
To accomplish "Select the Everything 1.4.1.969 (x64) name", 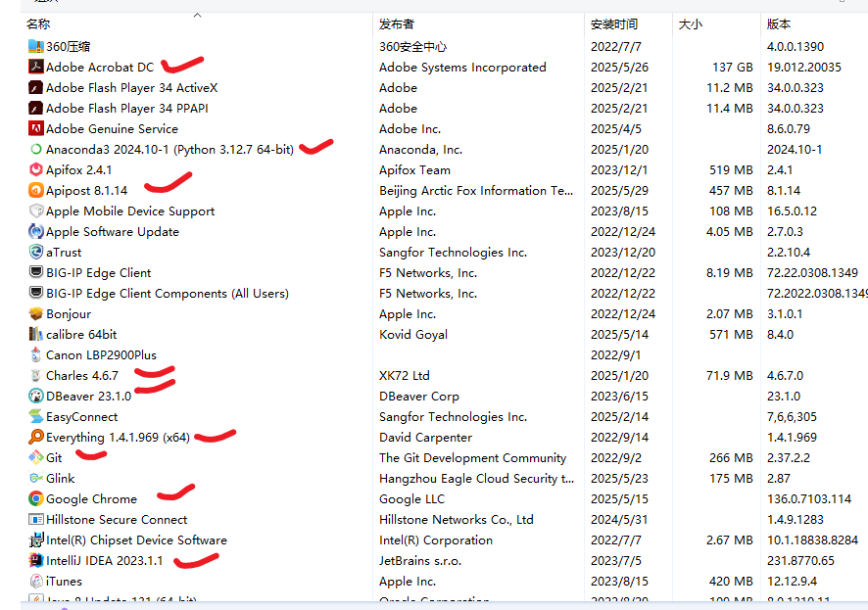I will coord(118,437).
